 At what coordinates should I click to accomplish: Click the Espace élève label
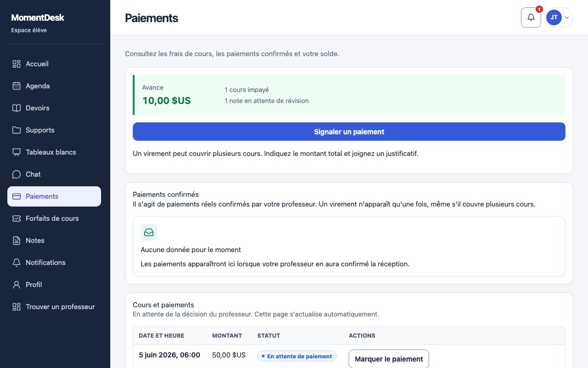29,30
